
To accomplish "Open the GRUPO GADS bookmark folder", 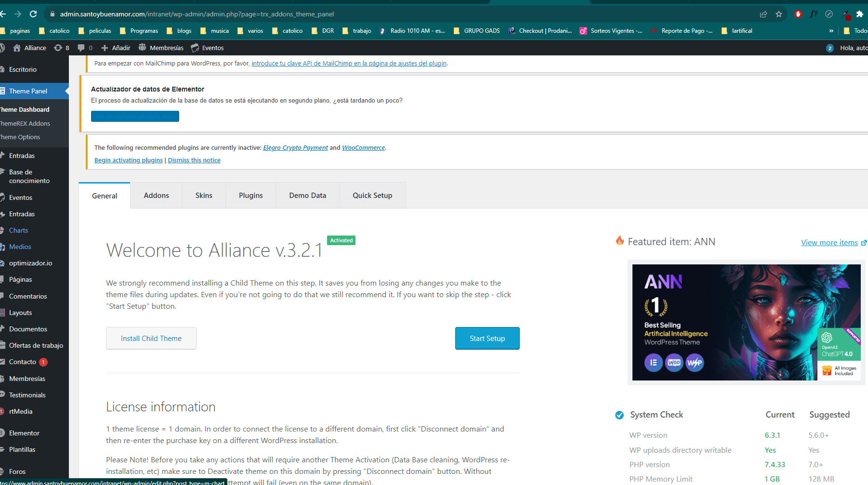I will tap(477, 30).
